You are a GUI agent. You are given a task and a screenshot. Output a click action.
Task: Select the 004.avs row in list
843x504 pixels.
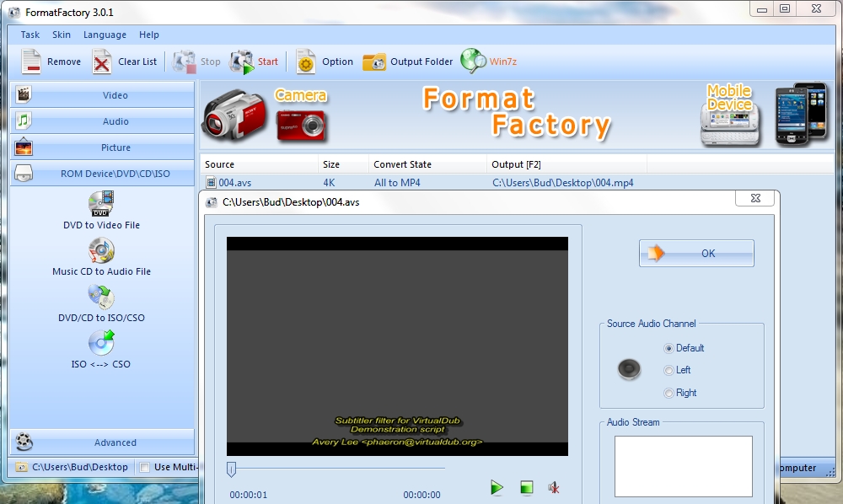coord(516,183)
